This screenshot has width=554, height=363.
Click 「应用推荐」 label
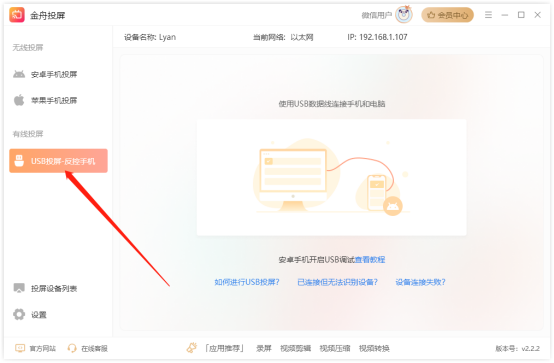(x=225, y=349)
